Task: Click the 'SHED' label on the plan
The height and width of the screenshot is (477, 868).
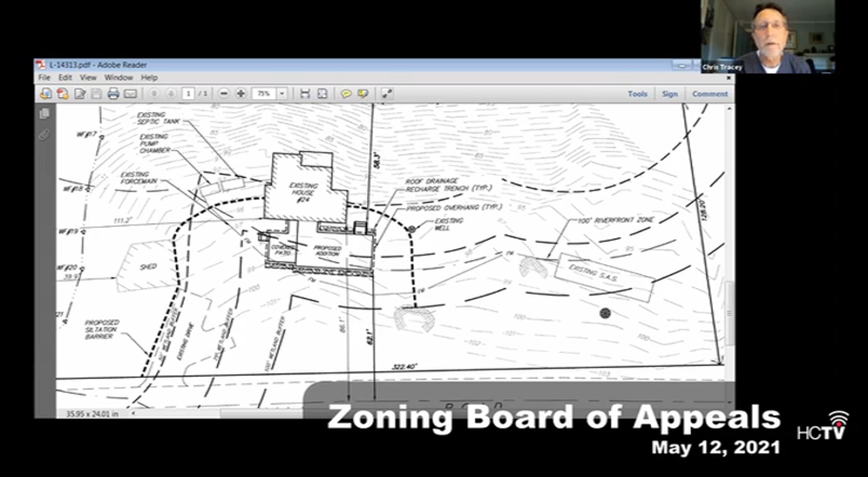Action: pos(148,267)
